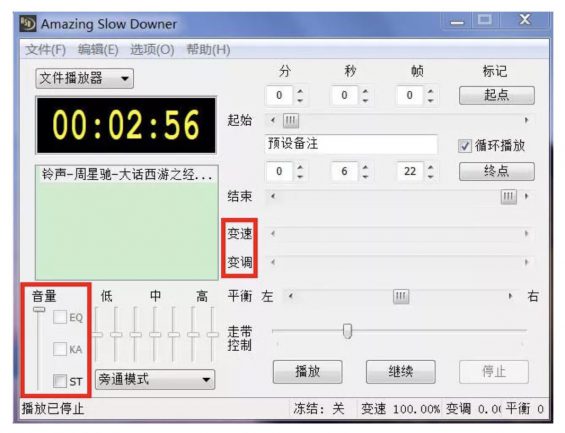Click the 变调 status bar entry
The height and width of the screenshot is (433, 565).
tap(473, 409)
